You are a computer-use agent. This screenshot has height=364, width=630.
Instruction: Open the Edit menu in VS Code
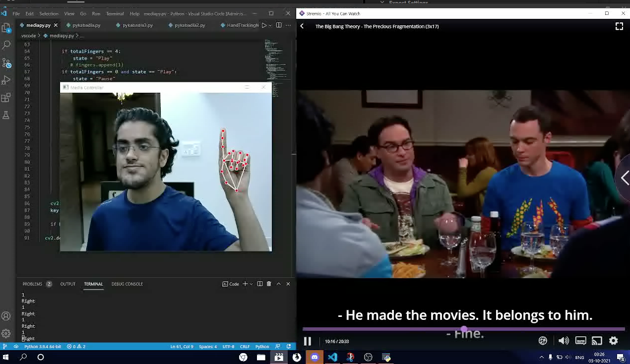(30, 13)
